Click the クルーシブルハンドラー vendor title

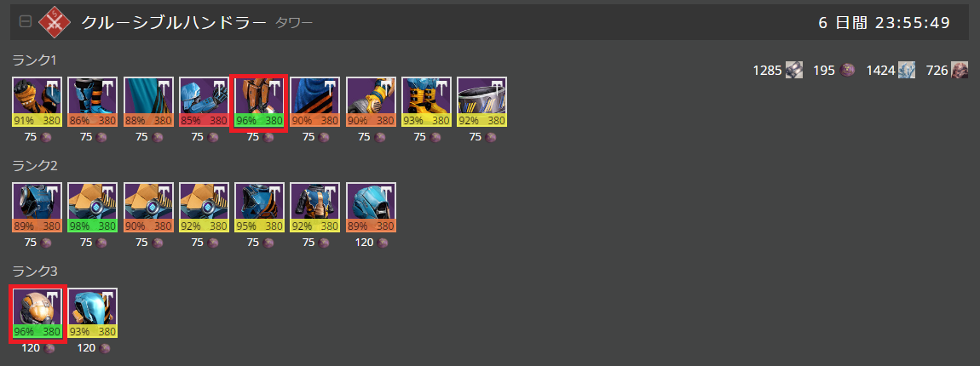pyautogui.click(x=175, y=22)
